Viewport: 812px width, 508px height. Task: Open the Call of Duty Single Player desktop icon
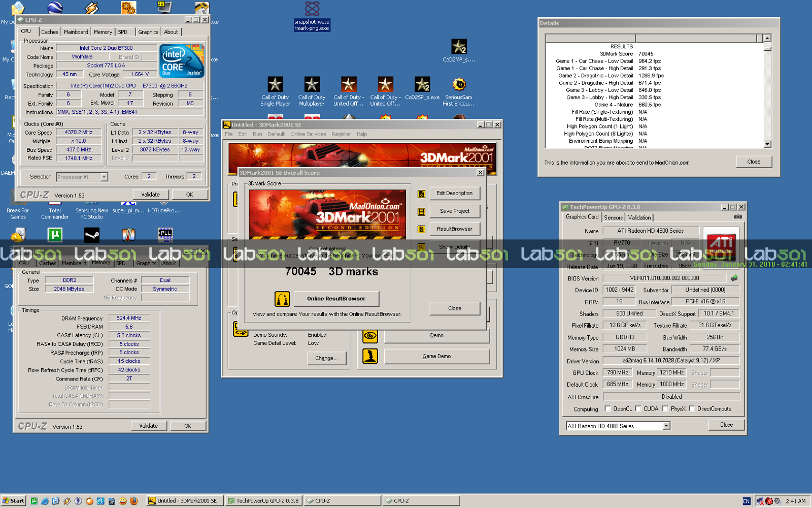(x=275, y=92)
